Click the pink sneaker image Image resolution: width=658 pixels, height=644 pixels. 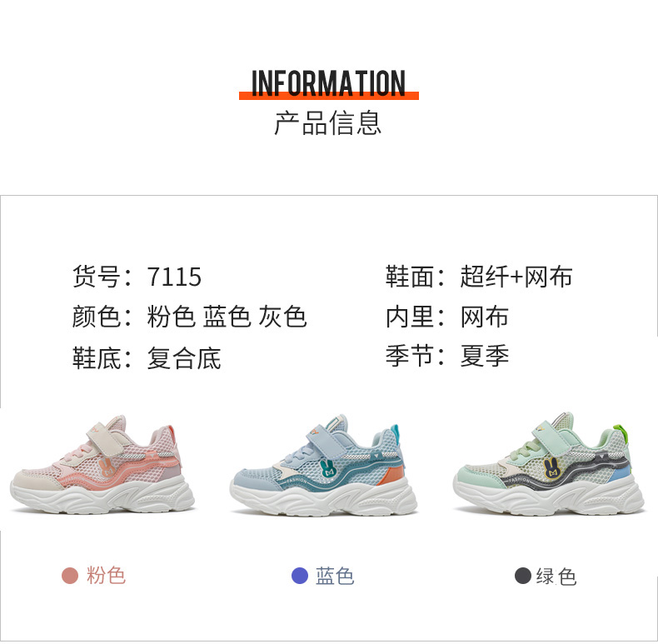click(102, 464)
